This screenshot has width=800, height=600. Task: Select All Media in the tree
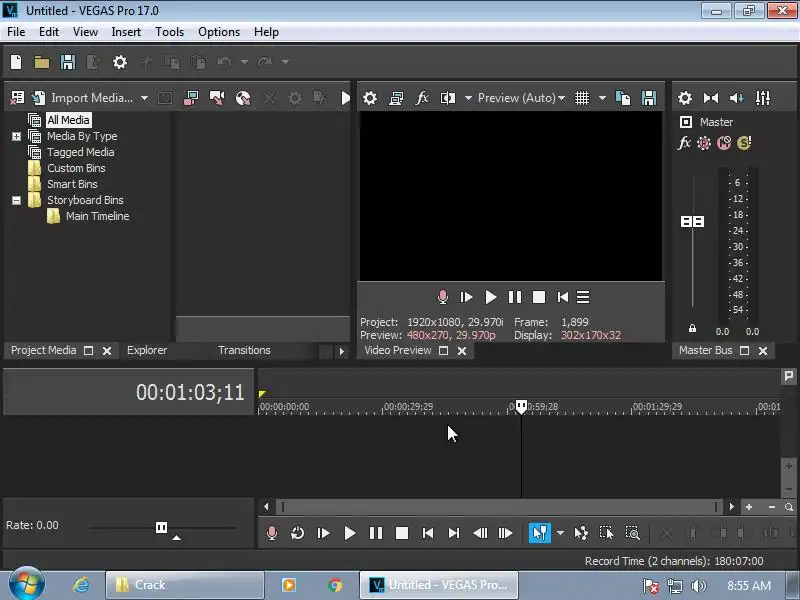click(x=68, y=120)
